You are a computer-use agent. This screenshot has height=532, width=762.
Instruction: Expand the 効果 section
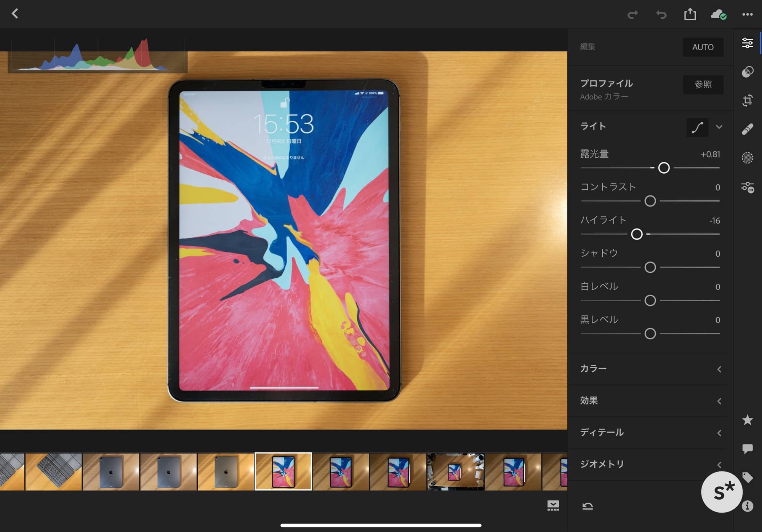(719, 401)
